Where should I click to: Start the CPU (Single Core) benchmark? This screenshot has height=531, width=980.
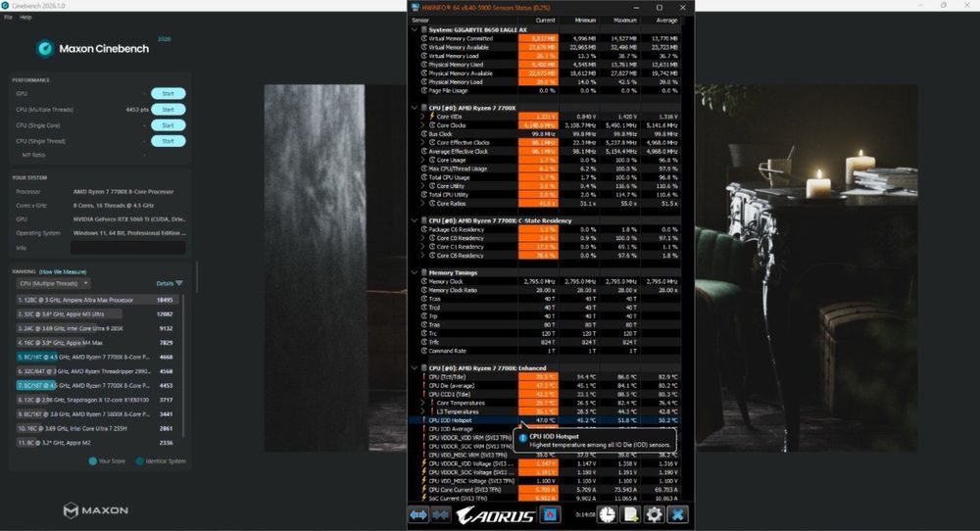click(169, 125)
